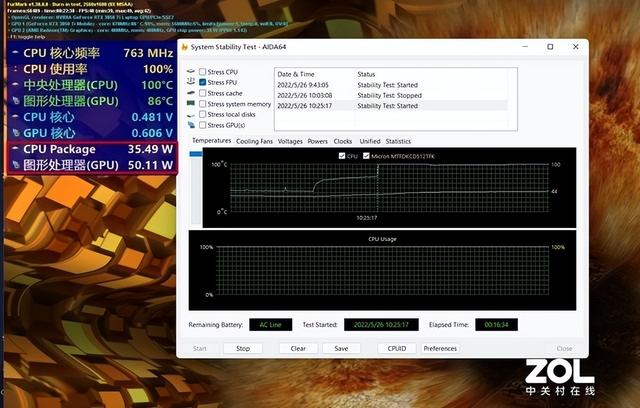Click the AIDA64 flame icon in title bar
Viewport: 640px width, 408px height.
pos(183,47)
